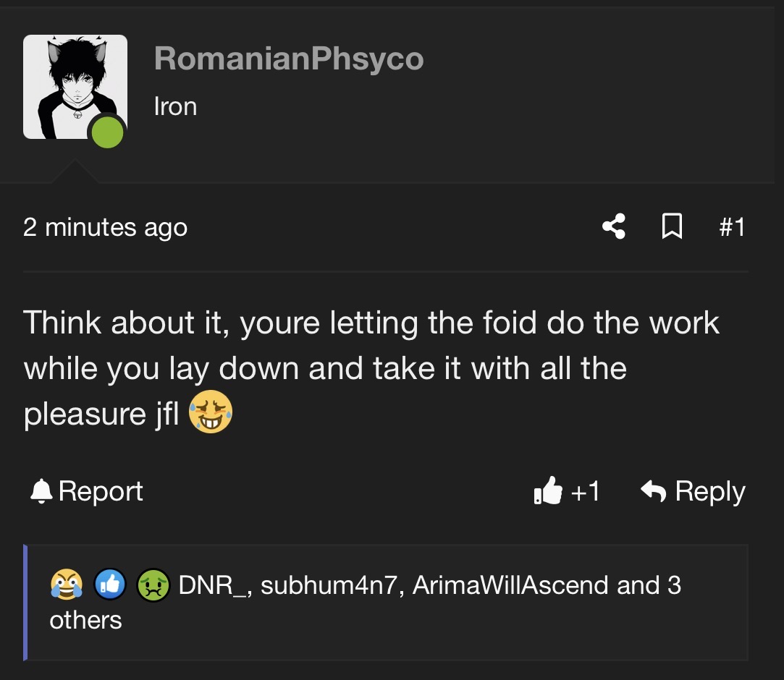Click the Iron rank label

[175, 106]
